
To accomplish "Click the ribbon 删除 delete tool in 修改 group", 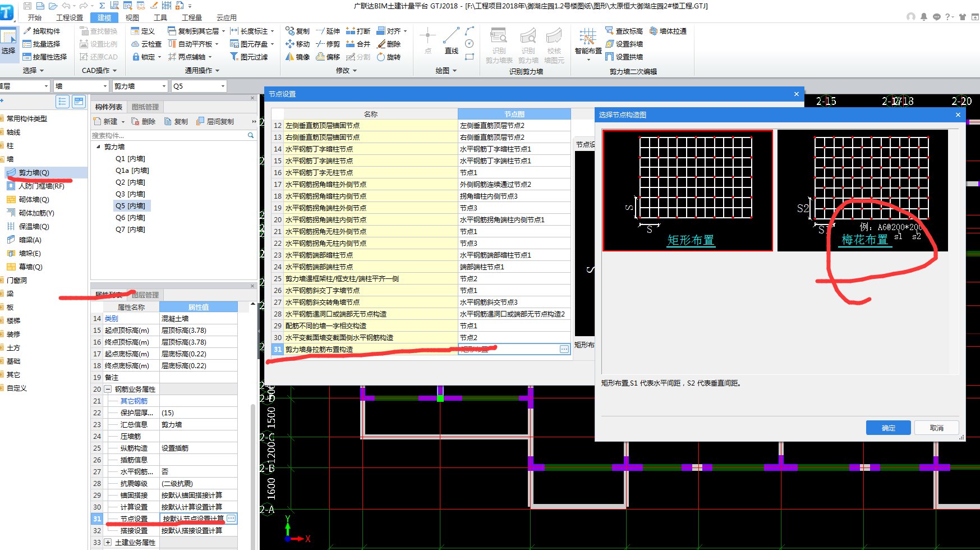I will (x=388, y=44).
